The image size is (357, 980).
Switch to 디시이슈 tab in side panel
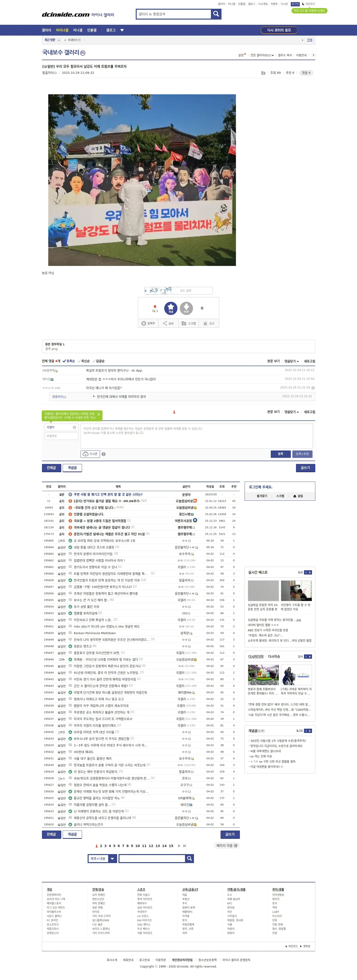pyautogui.click(x=274, y=656)
